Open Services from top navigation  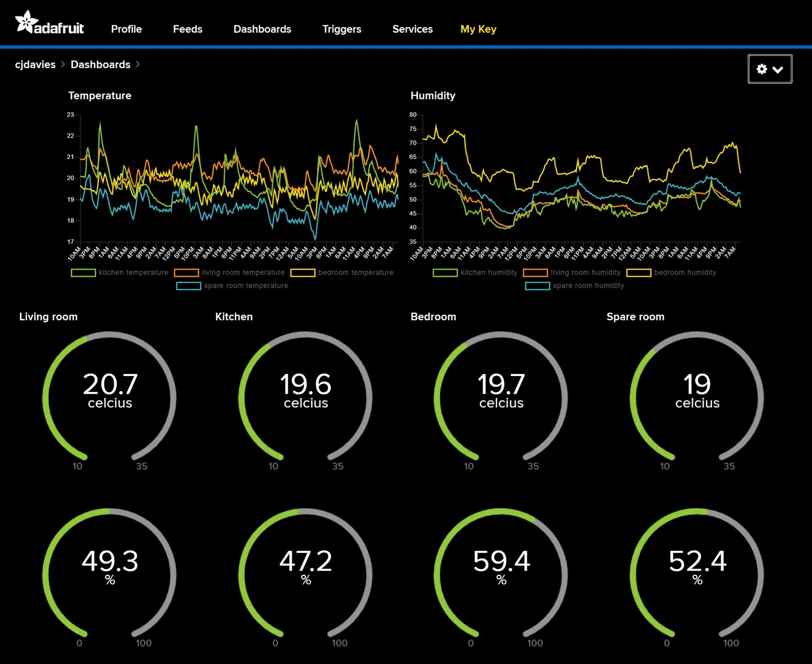(412, 29)
